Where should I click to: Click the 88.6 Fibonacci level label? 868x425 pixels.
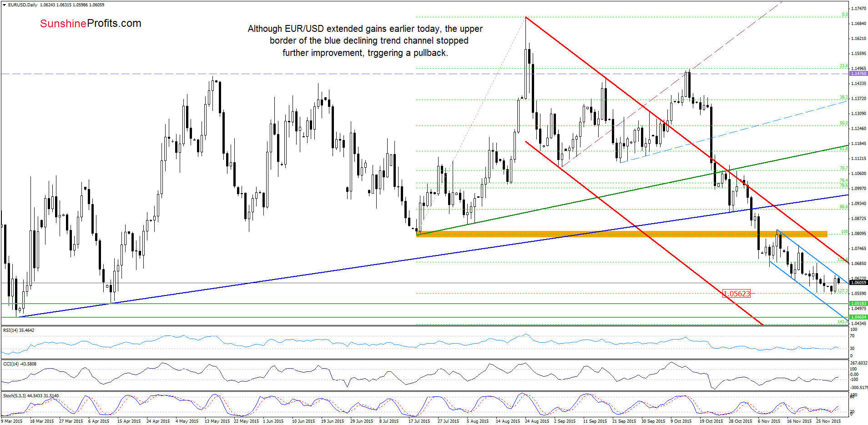pyautogui.click(x=843, y=207)
